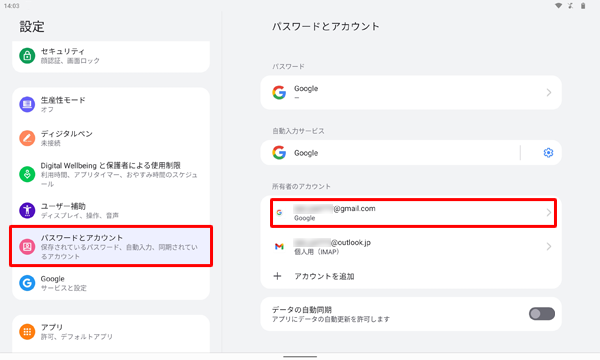Image resolution: width=600 pixels, height=360 pixels.
Task: Tap Google logo in パスワード section
Action: click(x=279, y=93)
